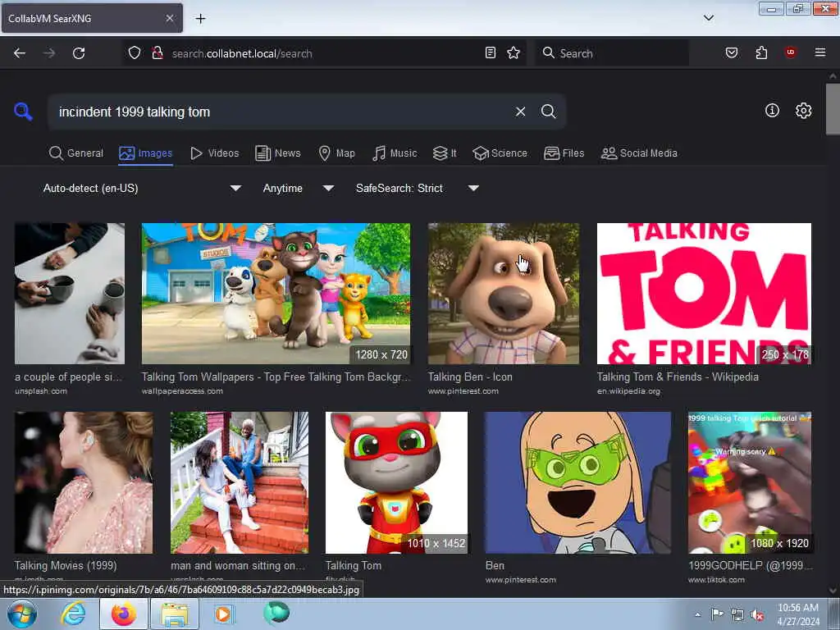Image resolution: width=840 pixels, height=630 pixels.
Task: Click the en.wikipedia.org source text
Action: click(628, 391)
